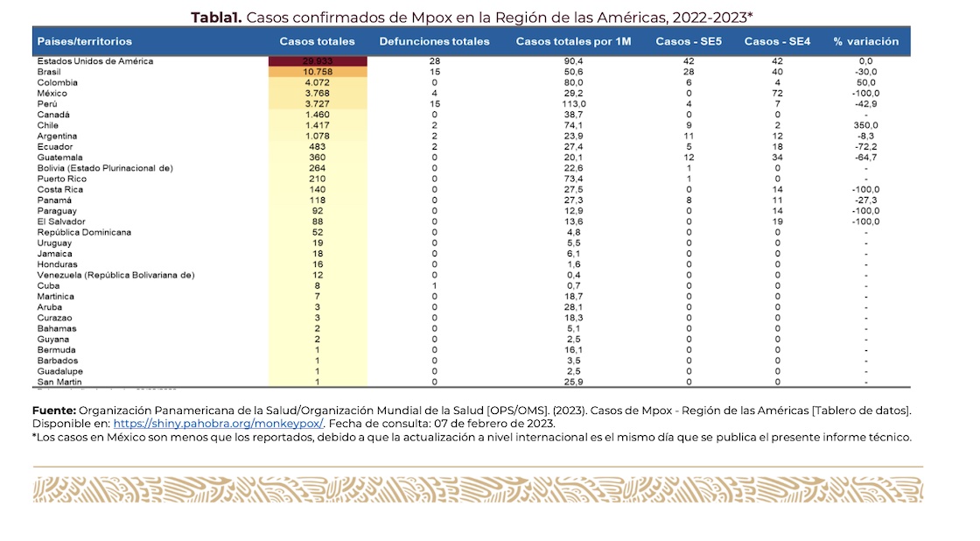Select the Defunciones totales column header
Screen dimensions: 980x541
[x=434, y=41]
